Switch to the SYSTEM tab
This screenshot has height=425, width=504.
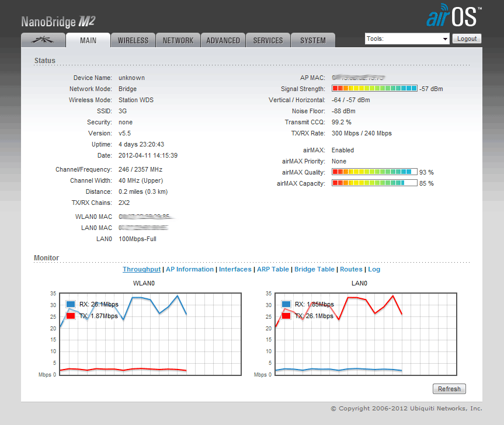tap(313, 40)
